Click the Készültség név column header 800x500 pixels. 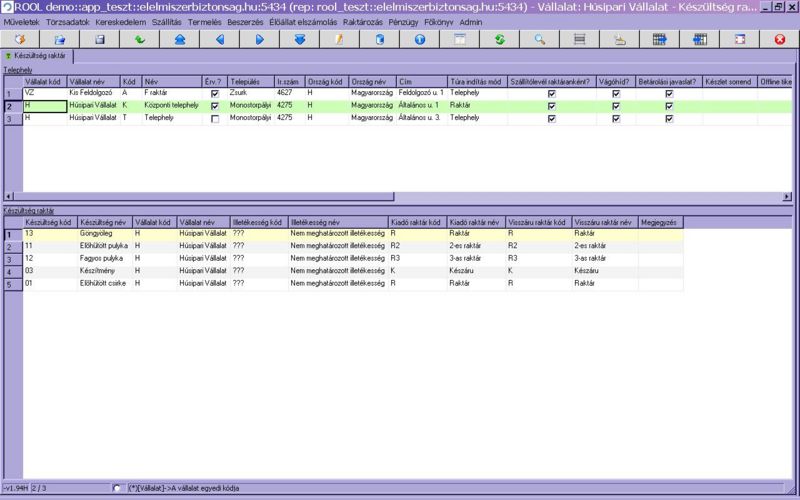pos(103,222)
